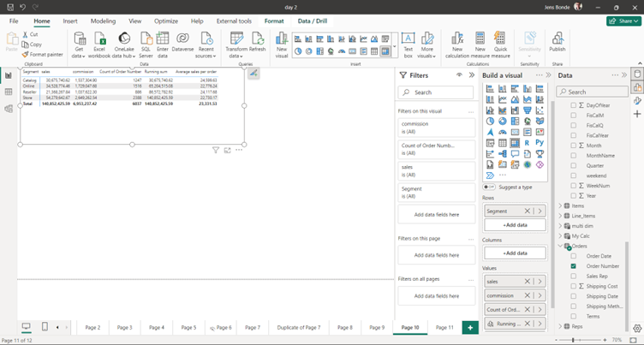
Task: Open the Optimize ribbon tab
Action: 166,21
